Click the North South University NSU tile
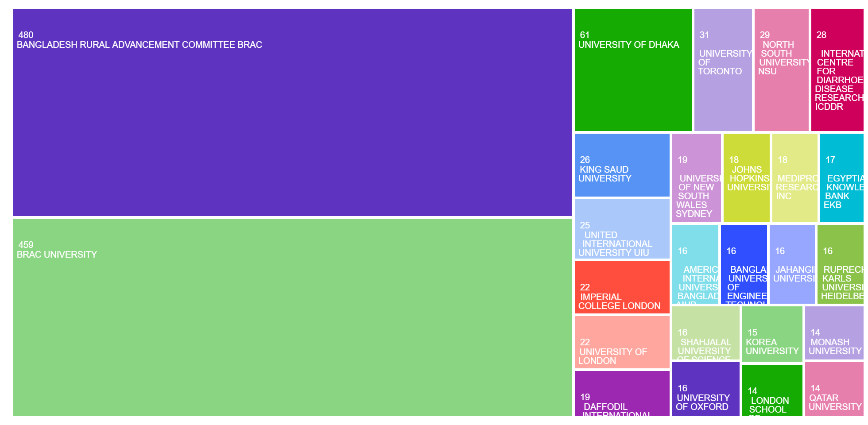 (781, 70)
